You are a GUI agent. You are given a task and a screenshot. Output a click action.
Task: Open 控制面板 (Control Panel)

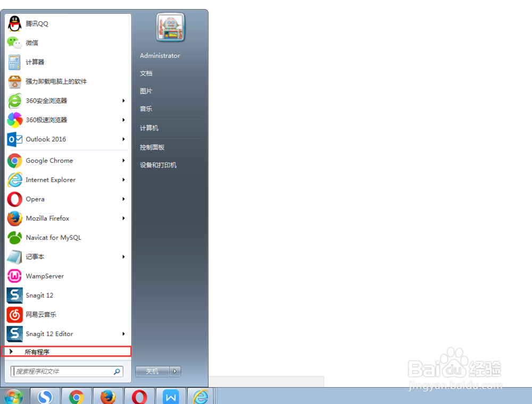tap(152, 147)
